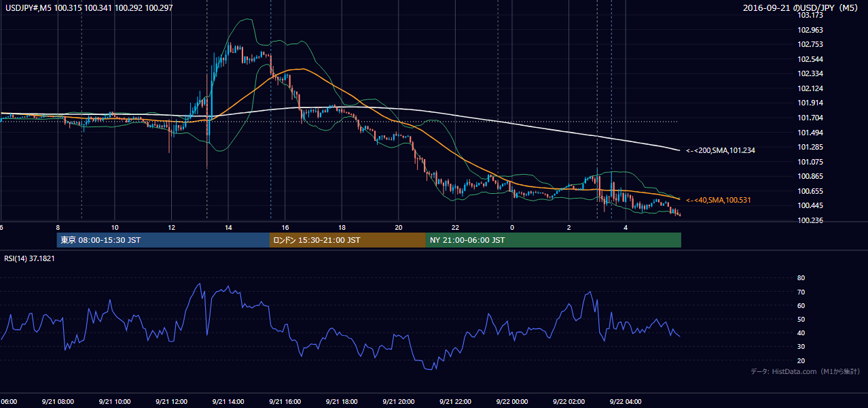The width and height of the screenshot is (868, 408).
Task: Click the 9/21 20:00 time label
Action: [x=398, y=401]
